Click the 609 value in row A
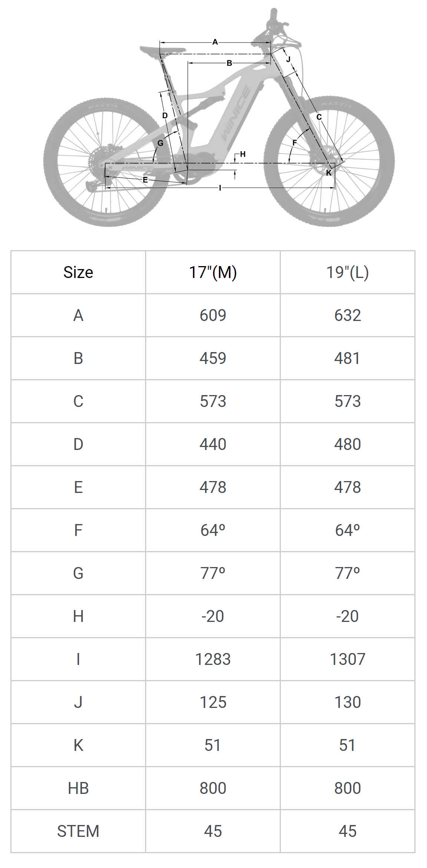This screenshot has width=427, height=868. (213, 315)
